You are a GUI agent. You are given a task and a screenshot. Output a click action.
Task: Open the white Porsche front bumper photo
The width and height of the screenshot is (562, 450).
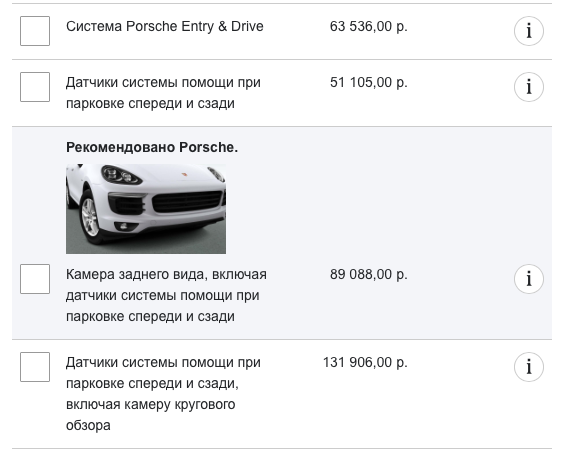tap(146, 209)
